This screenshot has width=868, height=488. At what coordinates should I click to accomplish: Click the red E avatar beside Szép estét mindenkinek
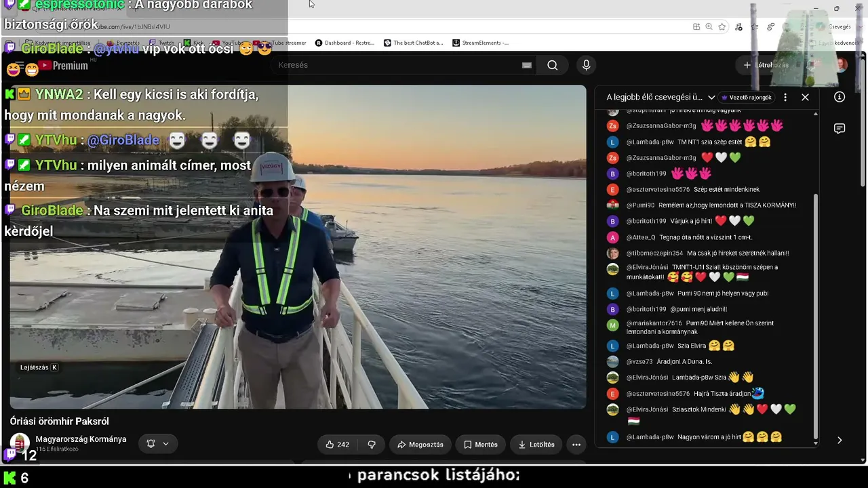tap(612, 190)
